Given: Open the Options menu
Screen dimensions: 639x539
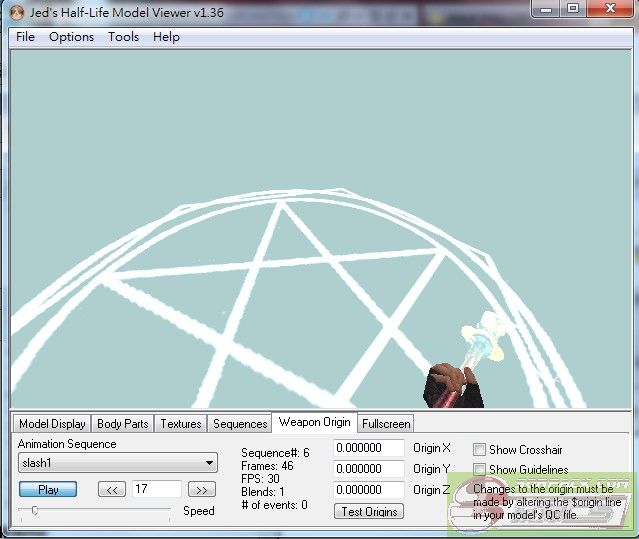Looking at the screenshot, I should pos(71,37).
